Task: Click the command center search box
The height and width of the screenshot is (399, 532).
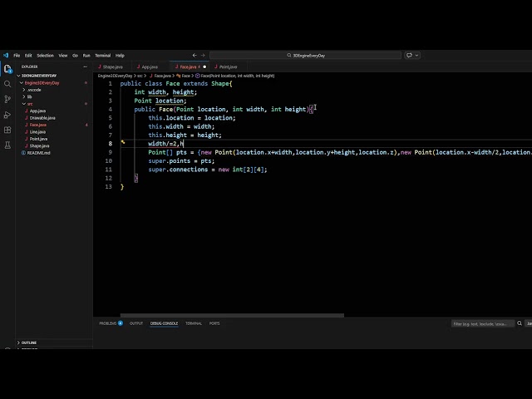Action: [305, 56]
